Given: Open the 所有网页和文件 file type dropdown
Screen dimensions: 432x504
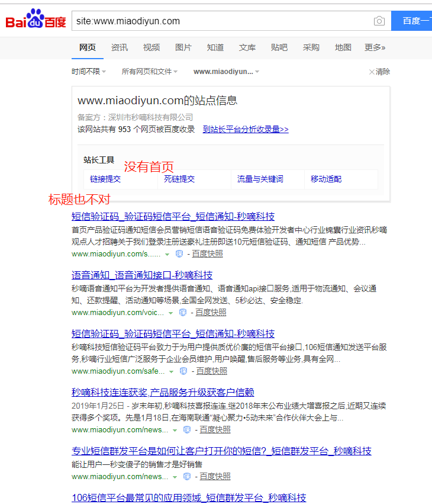Looking at the screenshot, I should coord(150,71).
